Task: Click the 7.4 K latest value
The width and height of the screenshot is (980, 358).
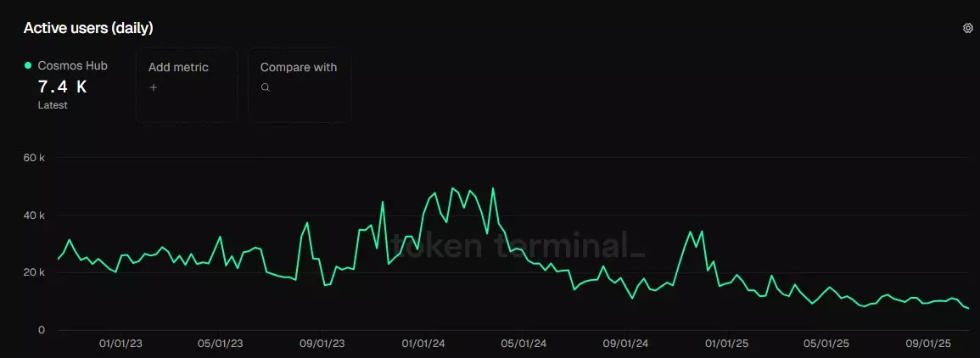Action: [x=62, y=87]
